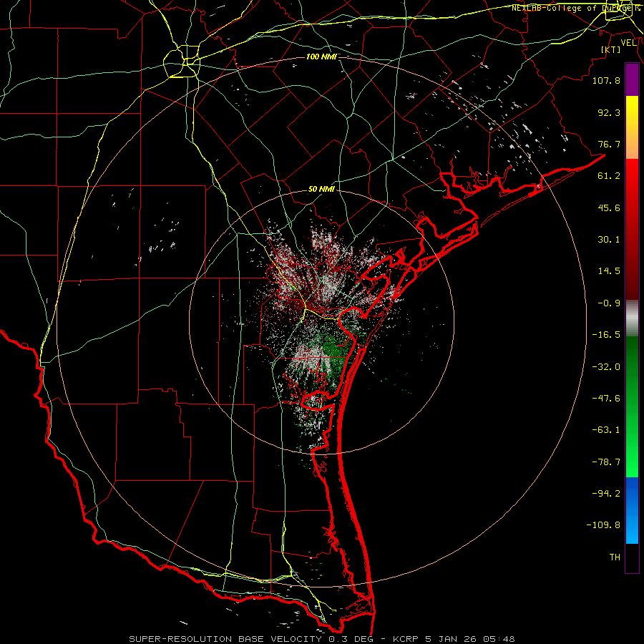Click the '50 NMI' range ring label
Screen dimensions: 644x644
[321, 190]
